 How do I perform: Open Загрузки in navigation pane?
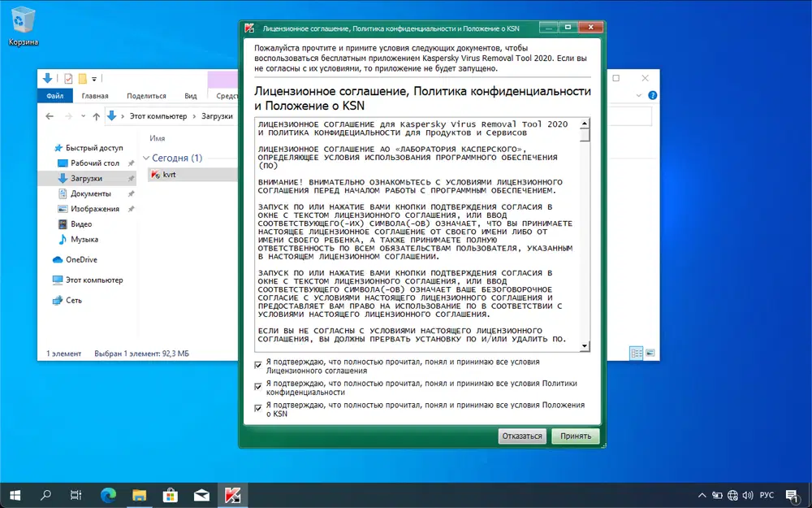coord(87,178)
